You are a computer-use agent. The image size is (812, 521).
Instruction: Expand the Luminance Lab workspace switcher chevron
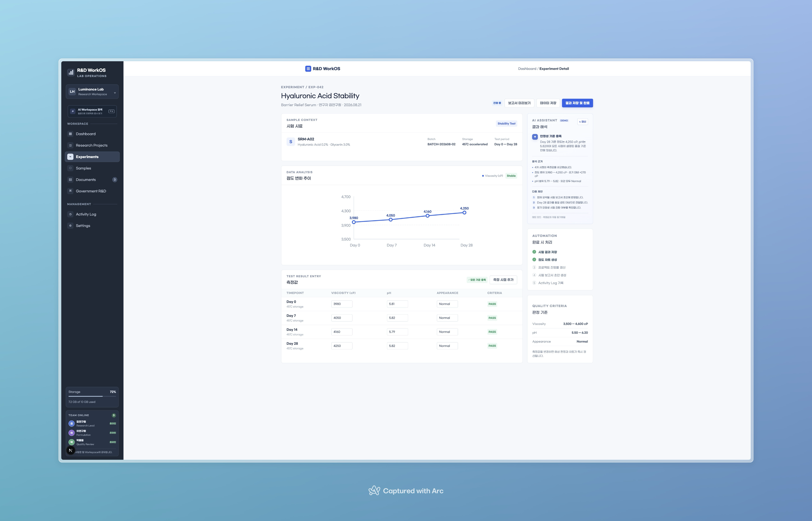click(x=115, y=93)
